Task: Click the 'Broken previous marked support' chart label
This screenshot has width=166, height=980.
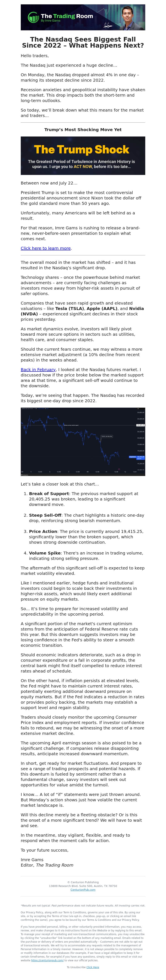Action: click(x=71, y=425)
